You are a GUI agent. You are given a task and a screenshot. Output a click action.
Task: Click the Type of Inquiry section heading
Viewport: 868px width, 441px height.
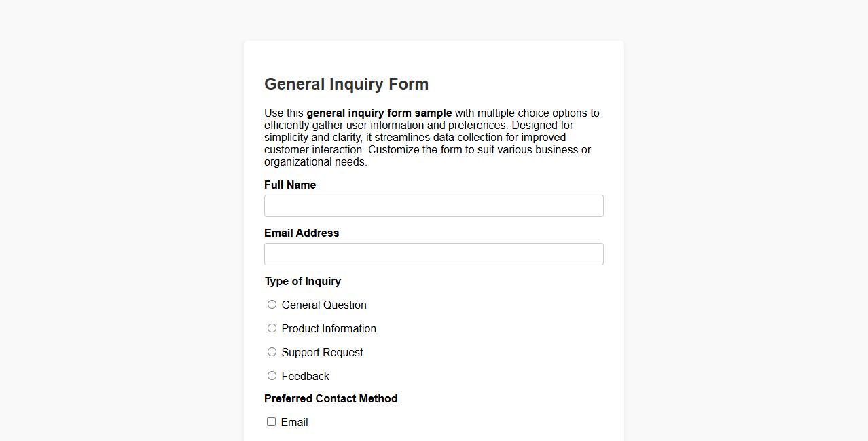pyautogui.click(x=303, y=281)
